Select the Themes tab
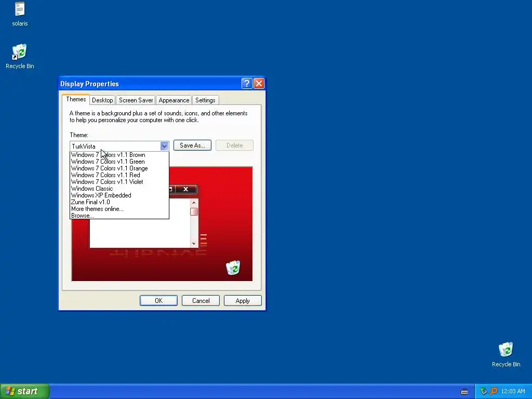The image size is (532, 399). (x=76, y=99)
